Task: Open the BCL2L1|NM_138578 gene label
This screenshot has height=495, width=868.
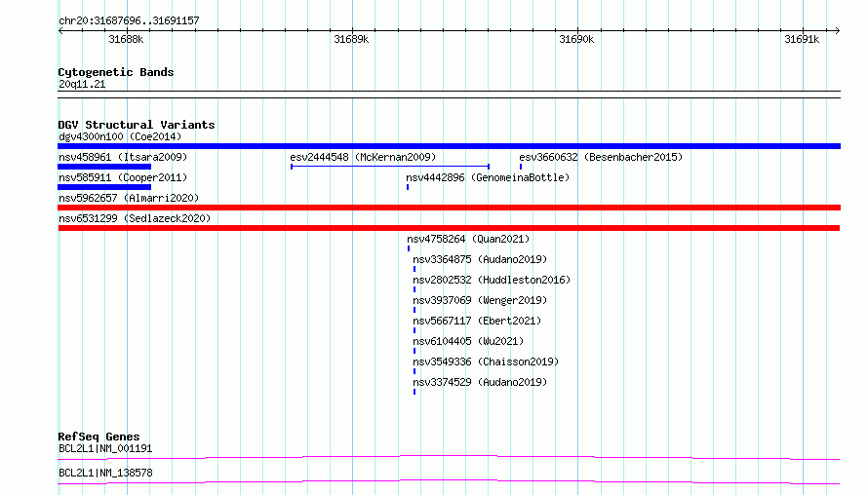Action: point(105,473)
